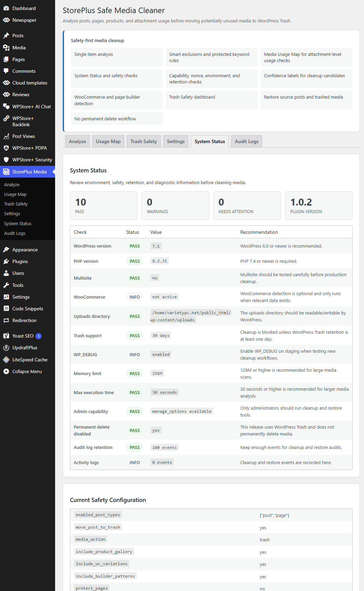Click the WPStore+ PDPA shield icon

[6, 148]
